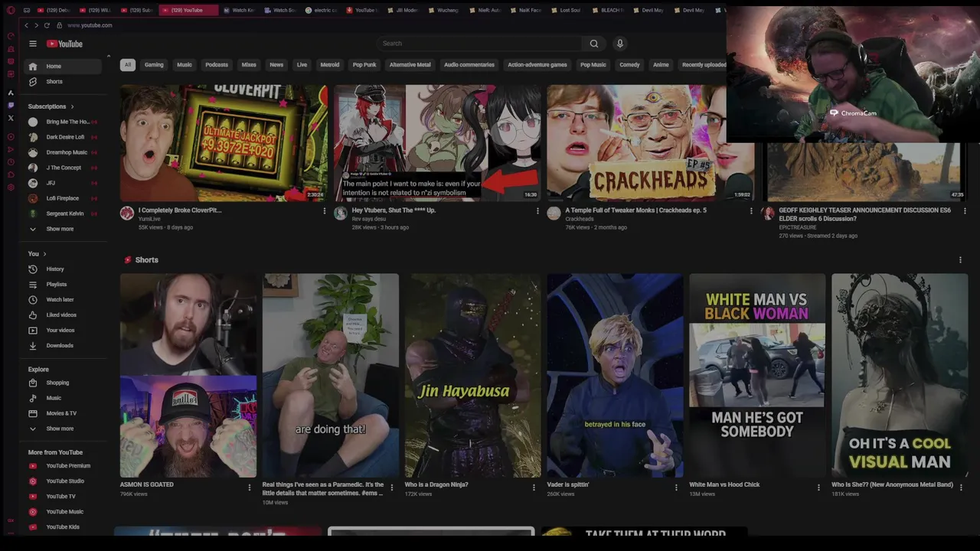Open Downloads in sidebar
The width and height of the screenshot is (980, 551).
[64, 346]
